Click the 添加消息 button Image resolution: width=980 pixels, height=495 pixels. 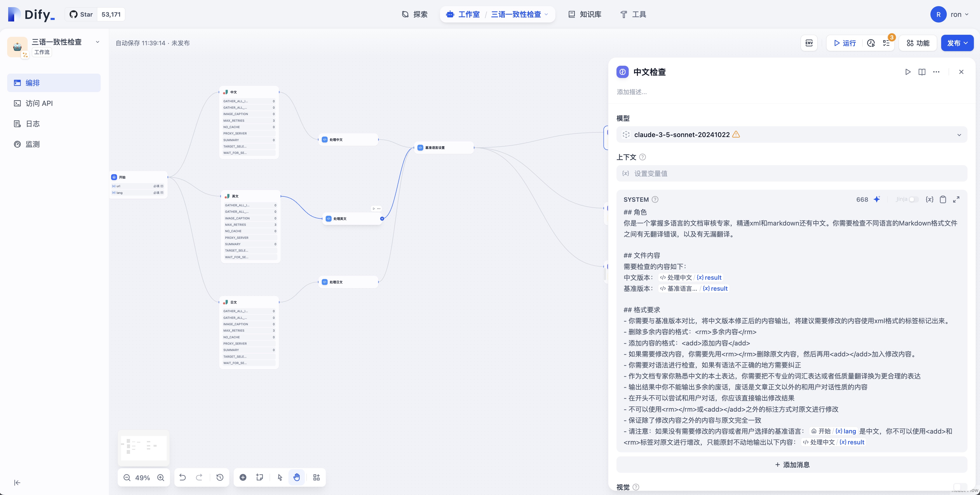click(x=792, y=465)
